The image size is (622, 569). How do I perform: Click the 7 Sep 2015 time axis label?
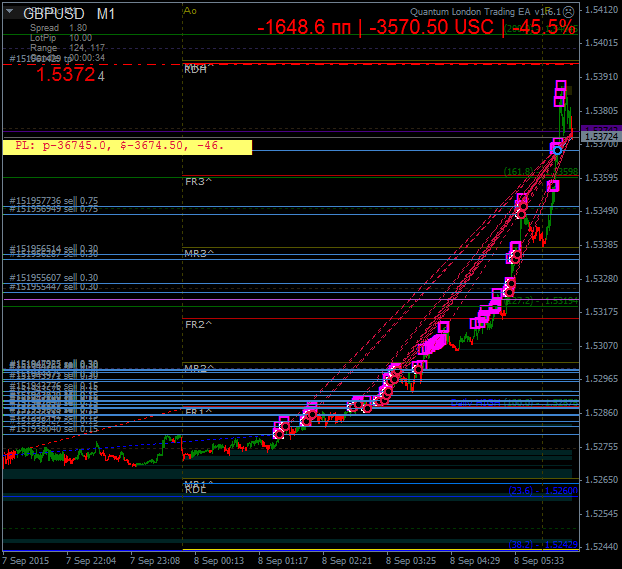point(26,561)
